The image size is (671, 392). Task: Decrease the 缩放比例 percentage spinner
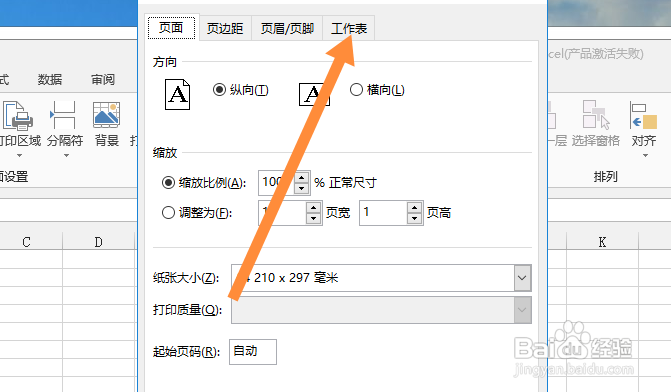point(302,188)
